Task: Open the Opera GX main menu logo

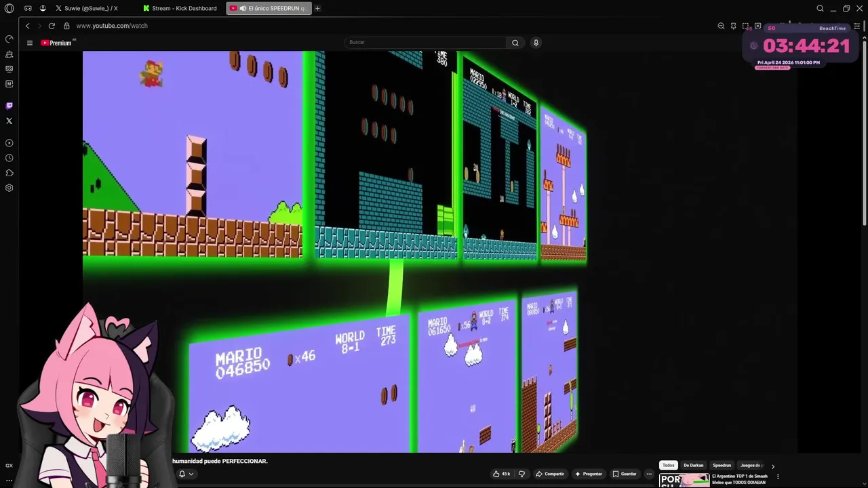Action: click(9, 8)
